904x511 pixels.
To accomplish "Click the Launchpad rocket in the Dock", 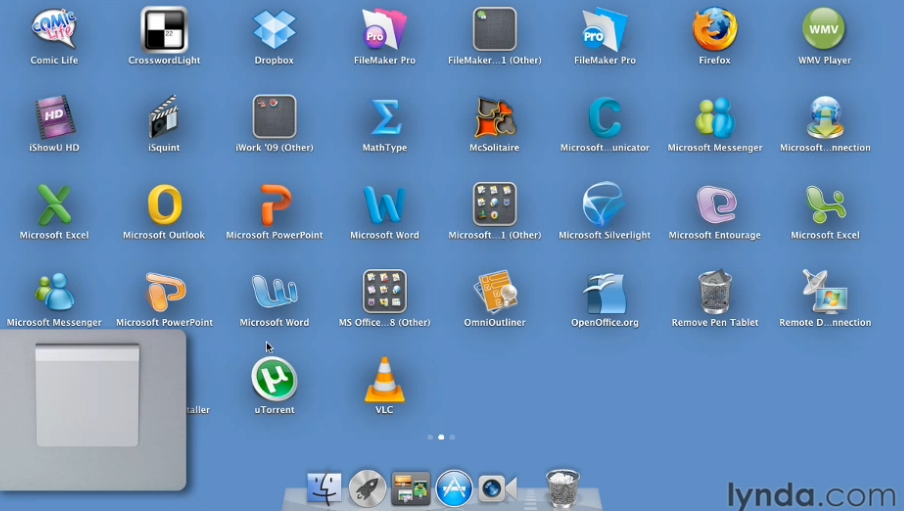I will [367, 489].
